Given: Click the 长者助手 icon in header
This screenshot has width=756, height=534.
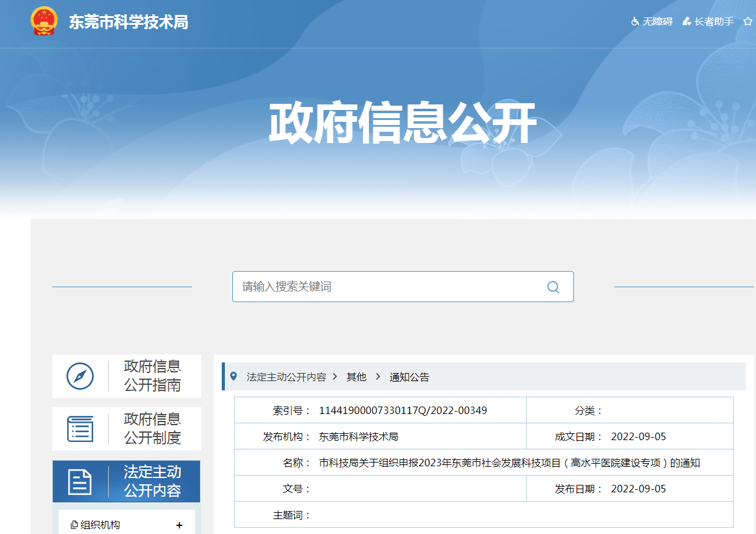Looking at the screenshot, I should click(686, 22).
